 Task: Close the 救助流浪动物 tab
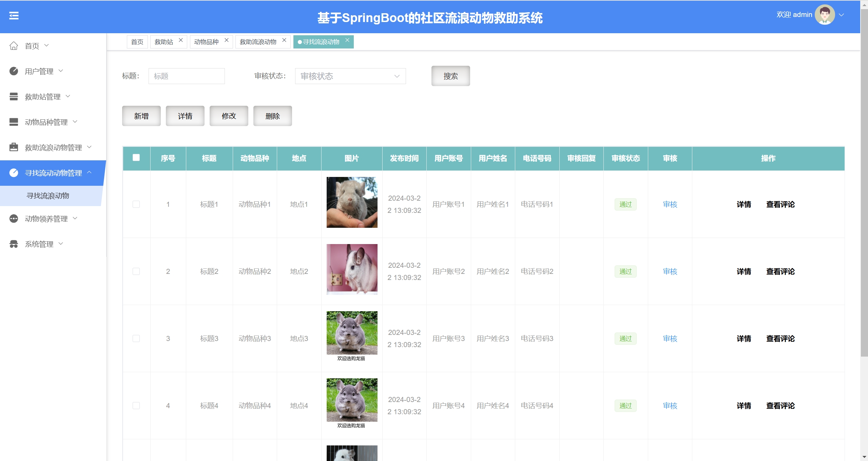point(284,40)
